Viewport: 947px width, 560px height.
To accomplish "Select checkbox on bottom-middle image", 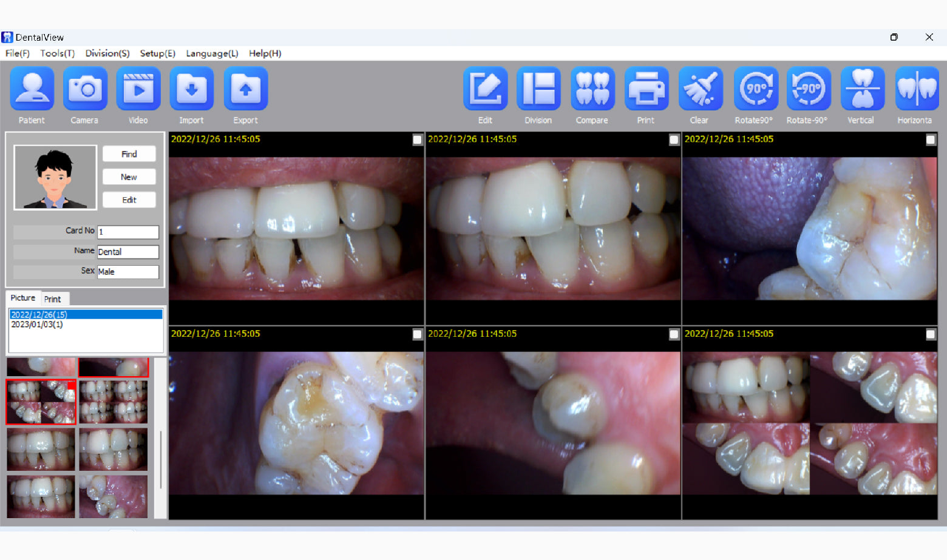I will 674,334.
